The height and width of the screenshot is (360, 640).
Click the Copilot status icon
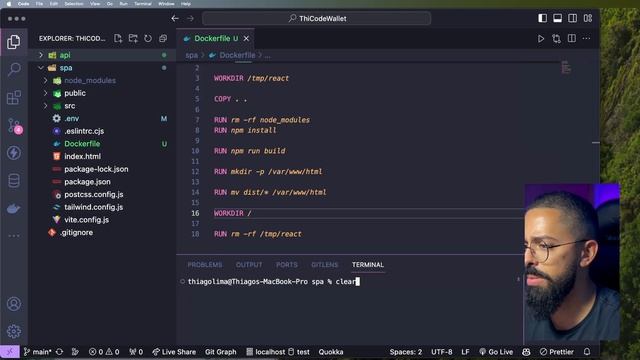pos(526,351)
